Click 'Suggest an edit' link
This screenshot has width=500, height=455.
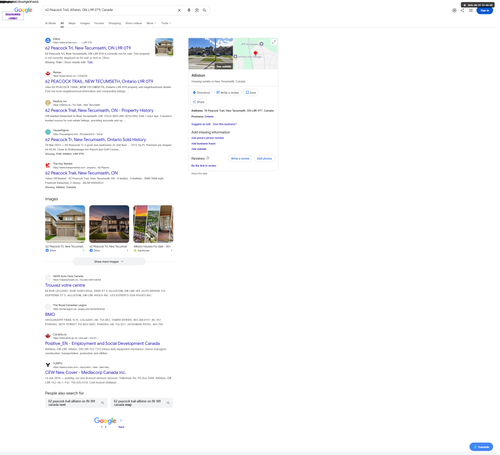pyautogui.click(x=201, y=124)
